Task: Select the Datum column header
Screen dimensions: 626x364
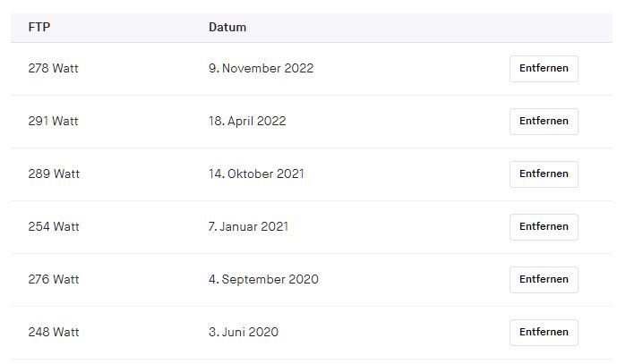Action: tap(227, 27)
